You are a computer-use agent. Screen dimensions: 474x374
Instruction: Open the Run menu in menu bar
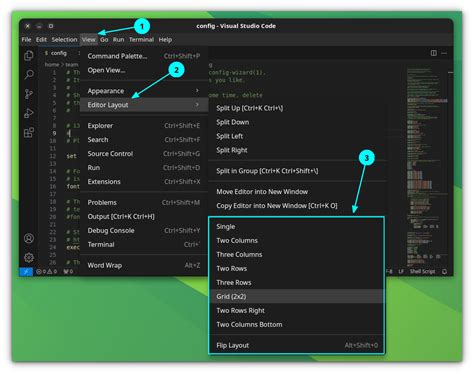118,40
